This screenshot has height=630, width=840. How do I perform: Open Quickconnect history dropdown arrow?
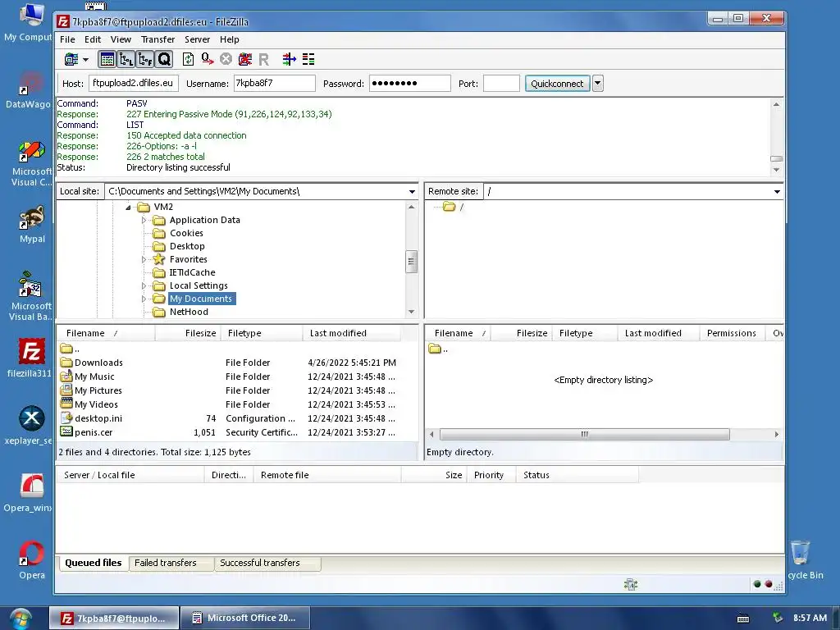point(598,84)
